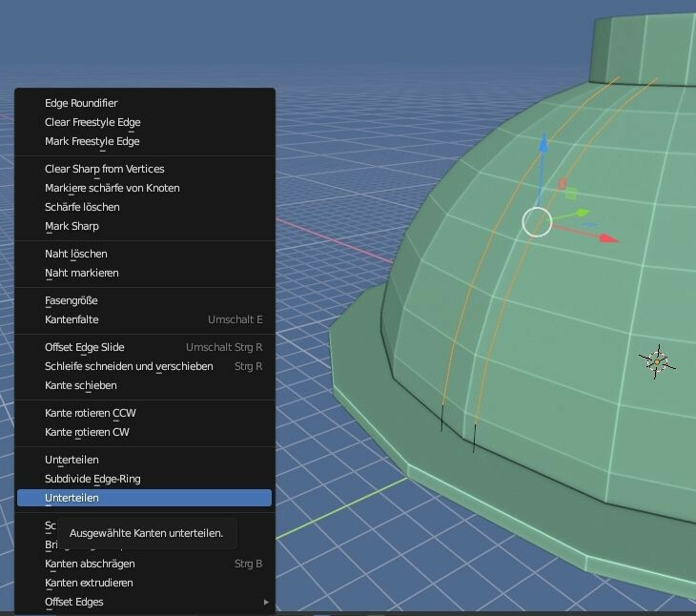Image resolution: width=696 pixels, height=616 pixels.
Task: Select Clear Freestyle Edge menu entry
Action: click(144, 122)
